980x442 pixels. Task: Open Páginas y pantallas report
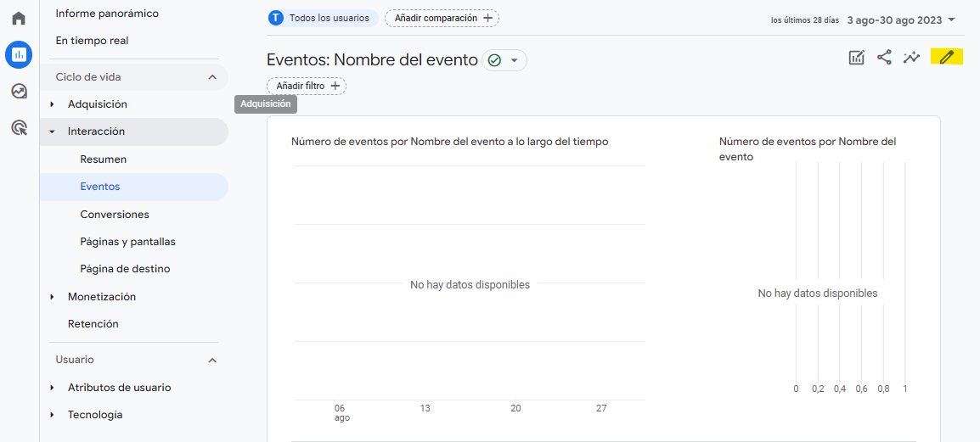point(127,242)
